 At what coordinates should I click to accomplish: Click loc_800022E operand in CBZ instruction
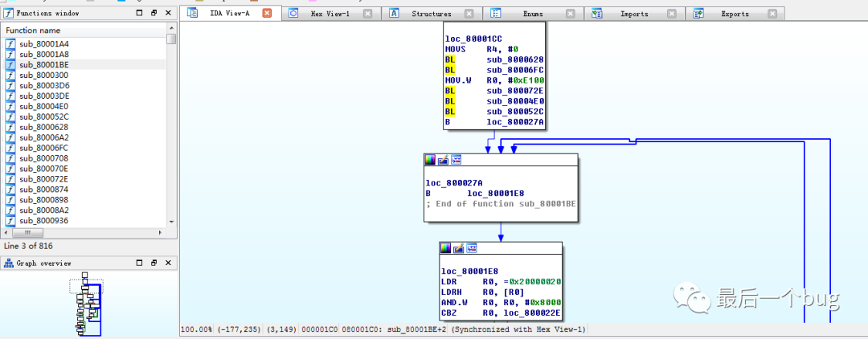533,312
